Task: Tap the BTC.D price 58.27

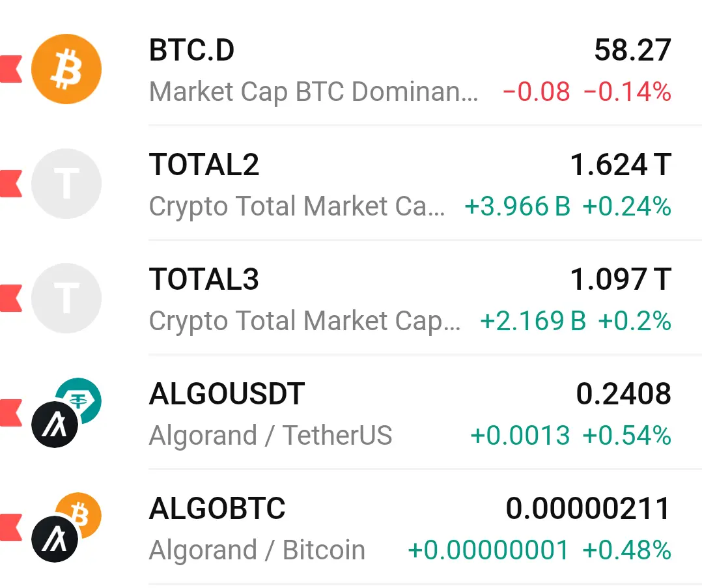Action: click(x=632, y=49)
